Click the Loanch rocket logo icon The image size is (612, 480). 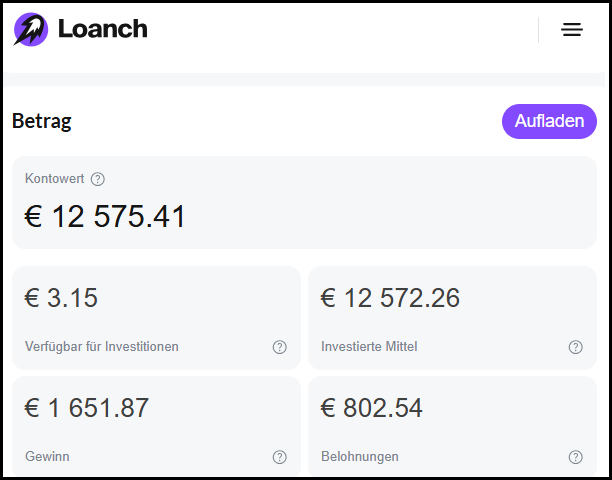click(x=30, y=30)
